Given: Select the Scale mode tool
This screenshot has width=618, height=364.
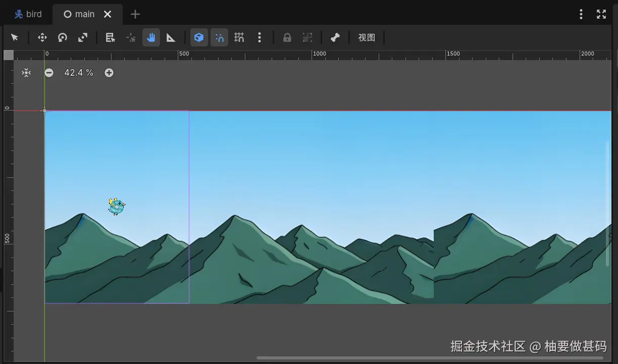Looking at the screenshot, I should click(x=82, y=37).
